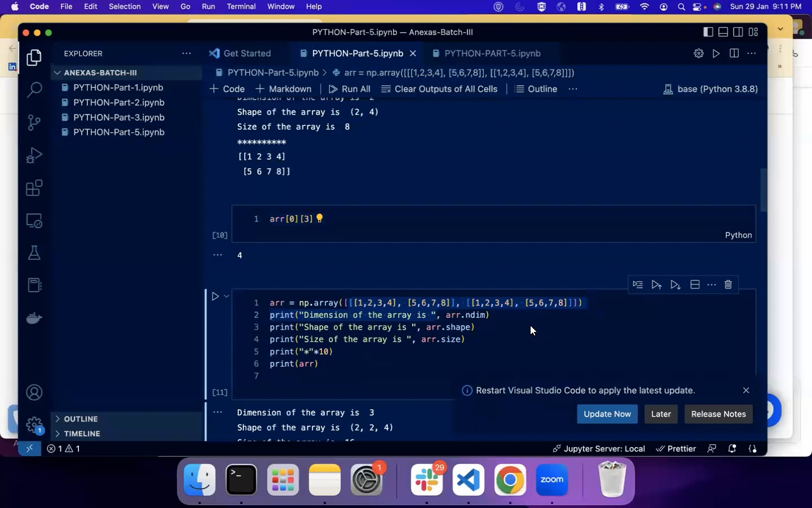Open the View menu in menu bar
This screenshot has height=508, width=812.
coord(161,7)
